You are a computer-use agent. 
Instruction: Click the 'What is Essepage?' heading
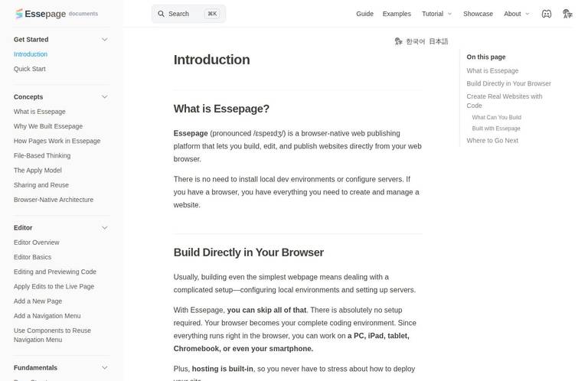[x=221, y=109]
